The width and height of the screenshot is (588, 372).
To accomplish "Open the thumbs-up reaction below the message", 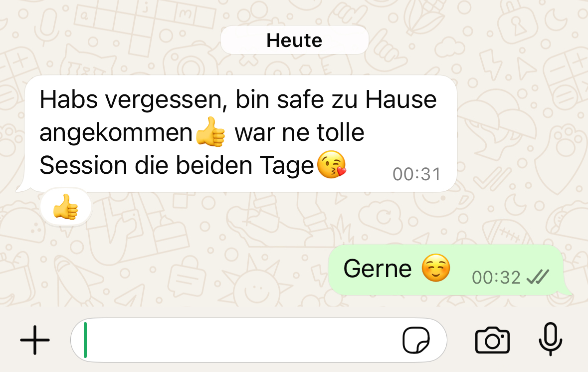I will (x=66, y=207).
